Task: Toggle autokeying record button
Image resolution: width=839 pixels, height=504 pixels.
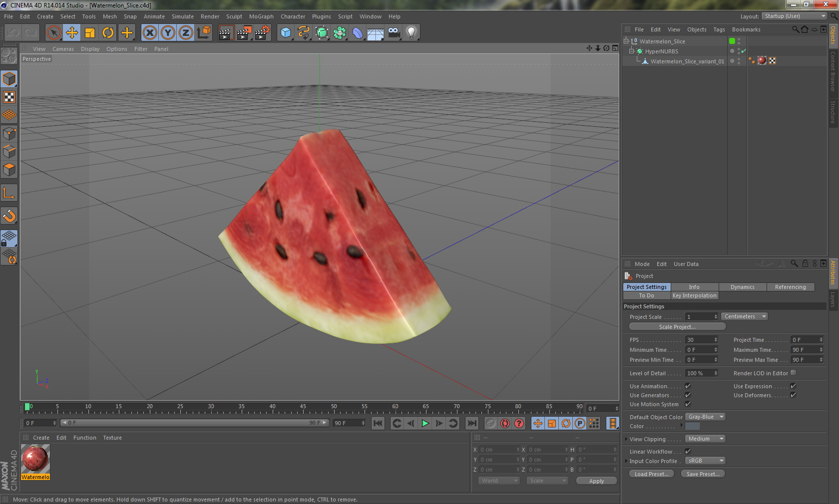Action: pos(505,423)
